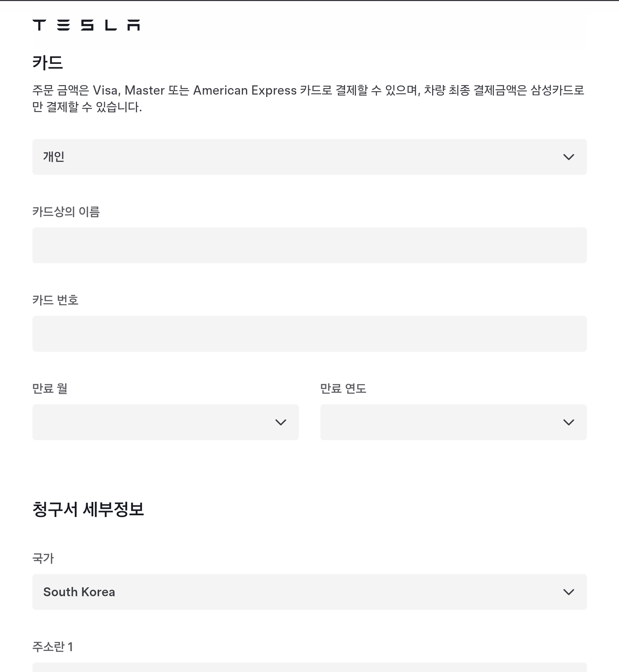Open the 만료 월 dropdown
619x672 pixels.
click(x=166, y=422)
